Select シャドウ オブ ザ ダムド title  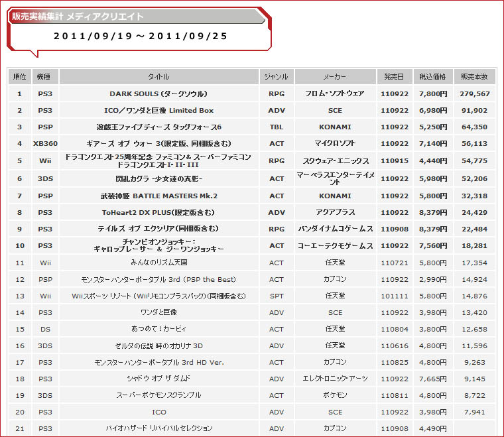(x=158, y=379)
